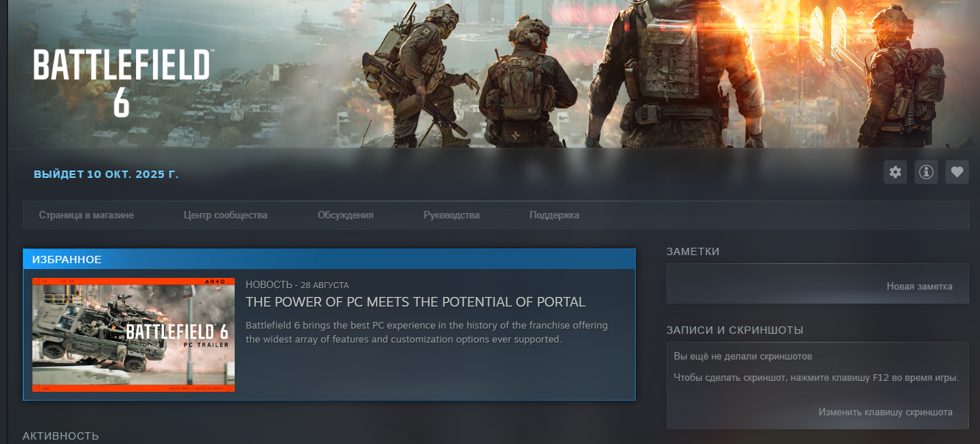The image size is (980, 444).
Task: Click news description starting Battlefield 6 brings
Action: click(427, 332)
